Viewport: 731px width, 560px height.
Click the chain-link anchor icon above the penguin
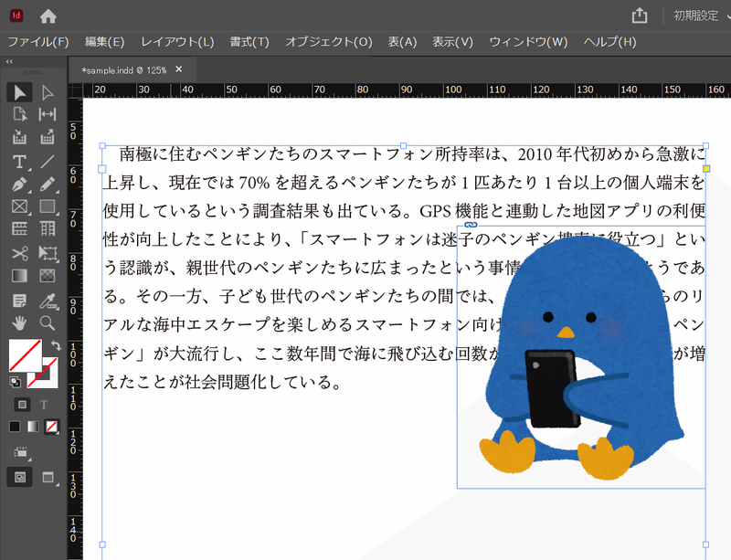click(x=471, y=225)
